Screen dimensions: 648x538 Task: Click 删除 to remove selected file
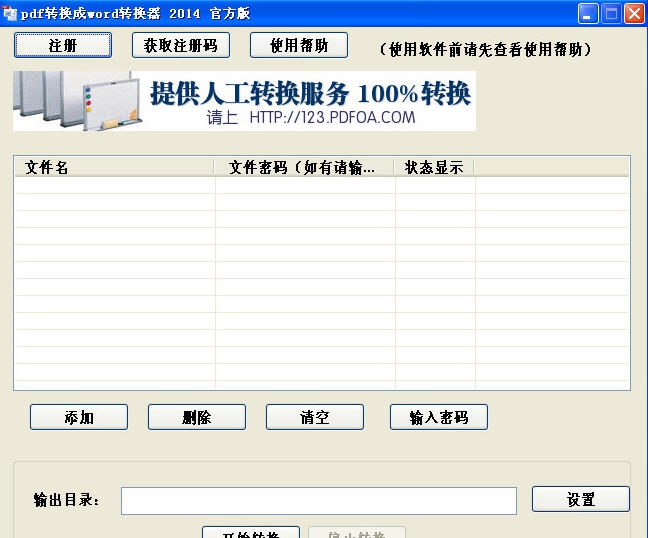pos(197,417)
